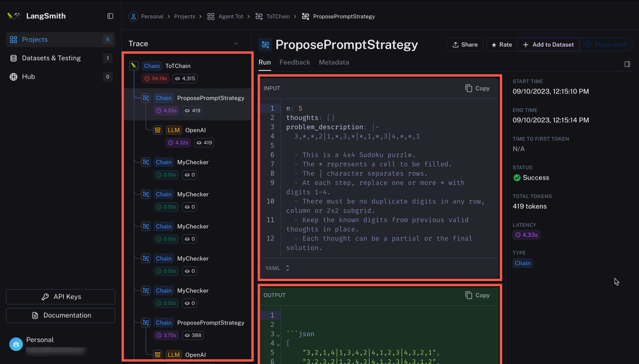Open Projects in the sidebar
639x364 pixels.
click(x=60, y=40)
